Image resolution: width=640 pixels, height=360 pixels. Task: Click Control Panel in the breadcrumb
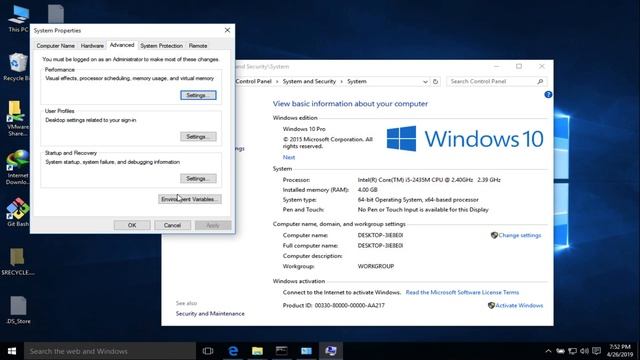(x=253, y=81)
